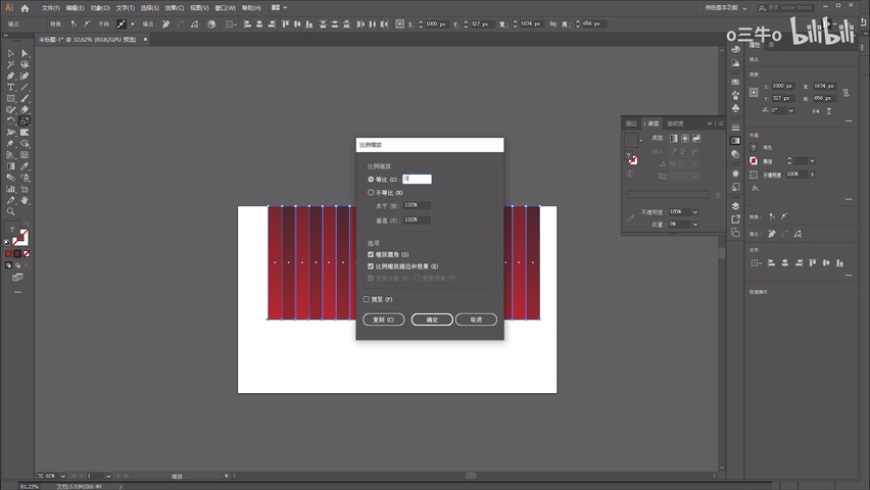Toggle the 比例缩放描边和效果 checkbox

[x=371, y=266]
